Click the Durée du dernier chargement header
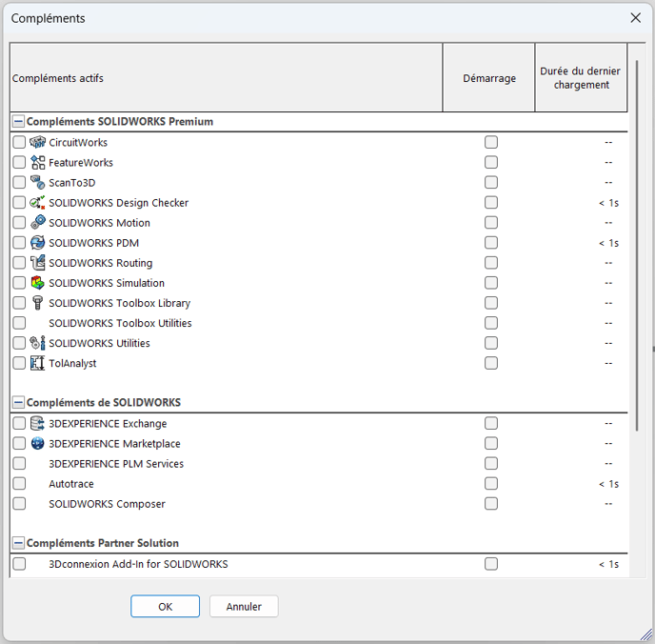Screen dimensions: 655x644 pyautogui.click(x=581, y=78)
